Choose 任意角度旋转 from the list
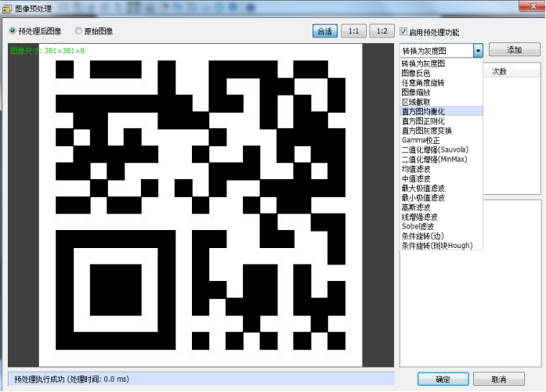This screenshot has width=546, height=392. point(442,83)
